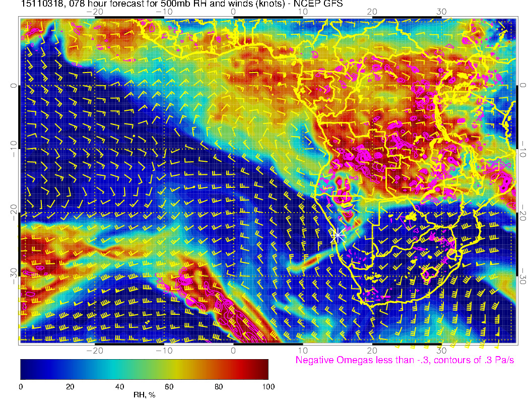
Task: Click the '10' longitude label on the bottom axis
Action: pyautogui.click(x=303, y=350)
